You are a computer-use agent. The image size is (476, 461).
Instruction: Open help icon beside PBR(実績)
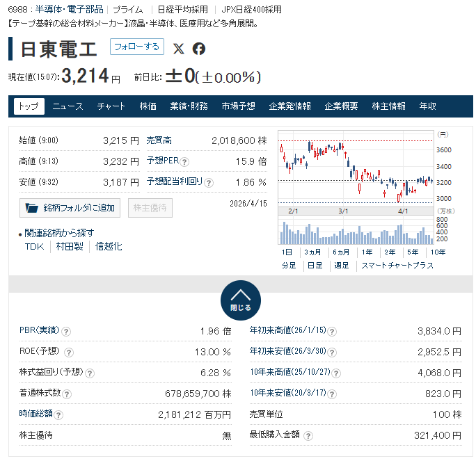click(x=66, y=332)
